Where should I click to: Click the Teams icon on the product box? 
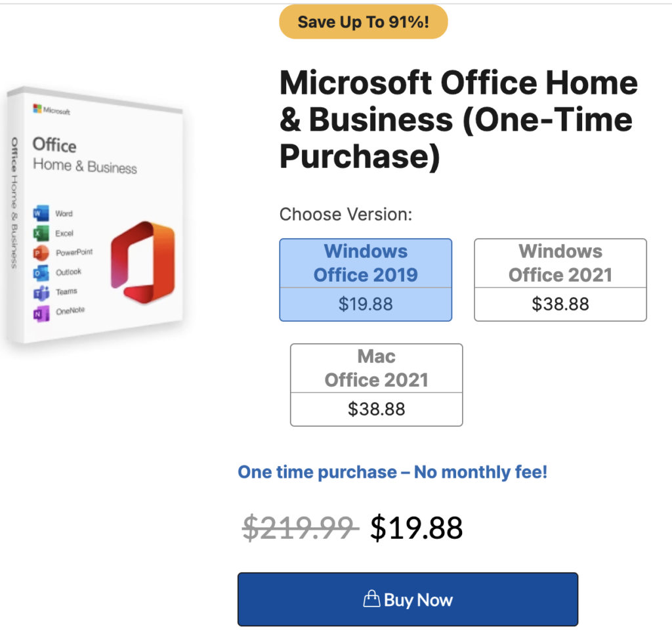[41, 292]
